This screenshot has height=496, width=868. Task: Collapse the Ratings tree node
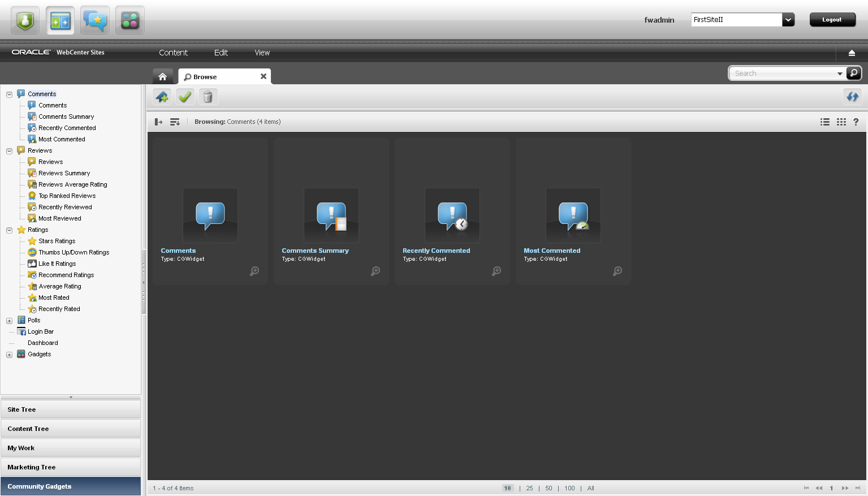click(x=9, y=230)
